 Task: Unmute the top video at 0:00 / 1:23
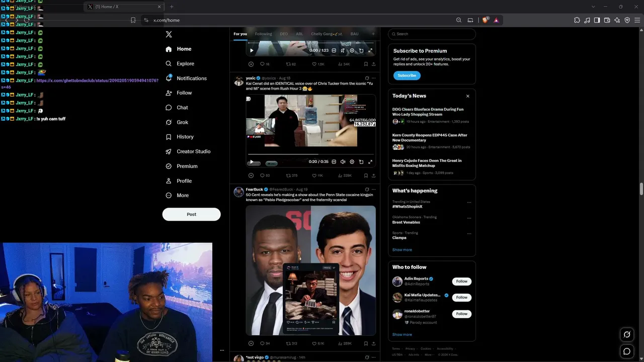pos(343,50)
